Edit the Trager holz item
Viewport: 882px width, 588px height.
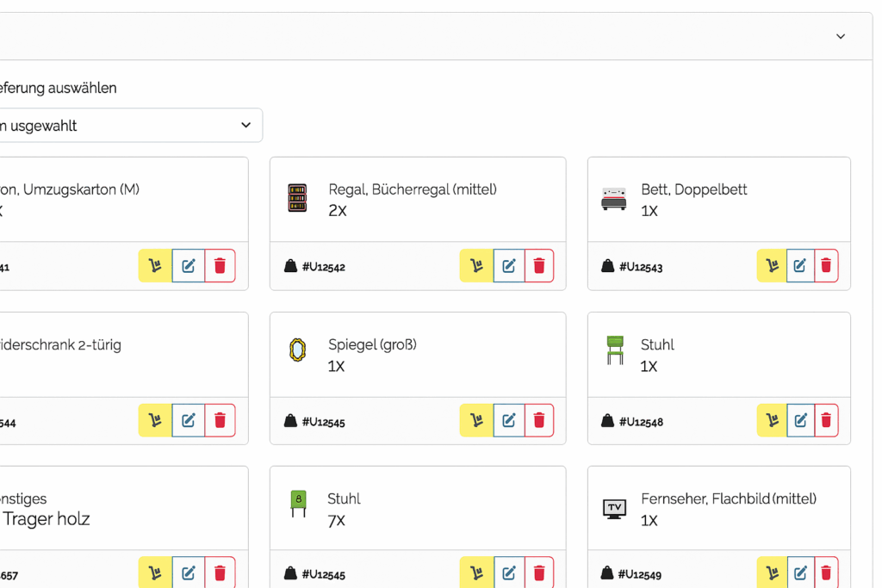click(188, 573)
